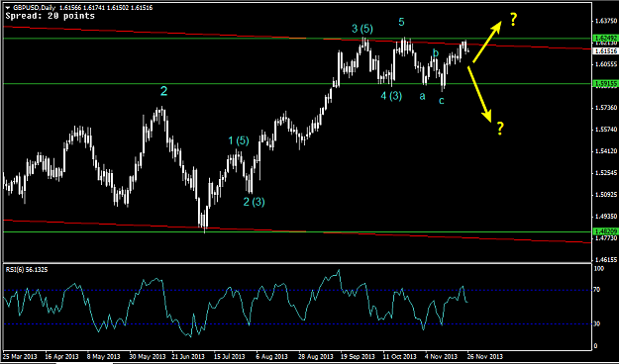The height and width of the screenshot is (364, 619).
Task: Click the 1.47730 price axis value
Action: click(605, 238)
